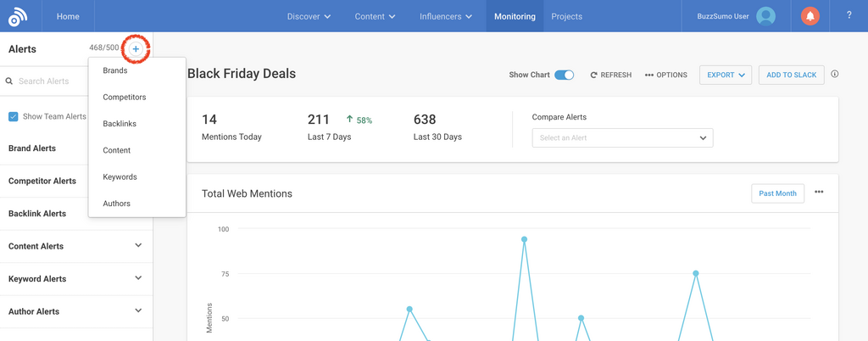The image size is (868, 341).
Task: Open the chart three-dots menu icon
Action: coord(819,193)
